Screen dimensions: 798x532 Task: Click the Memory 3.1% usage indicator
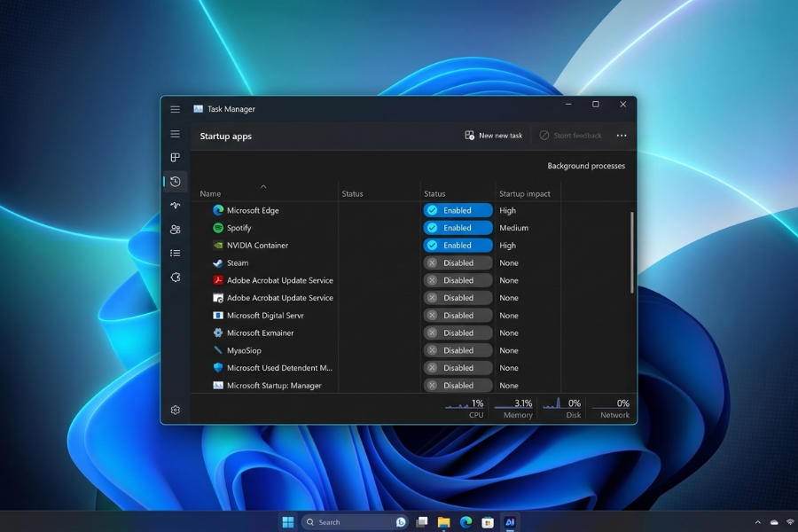coord(513,409)
